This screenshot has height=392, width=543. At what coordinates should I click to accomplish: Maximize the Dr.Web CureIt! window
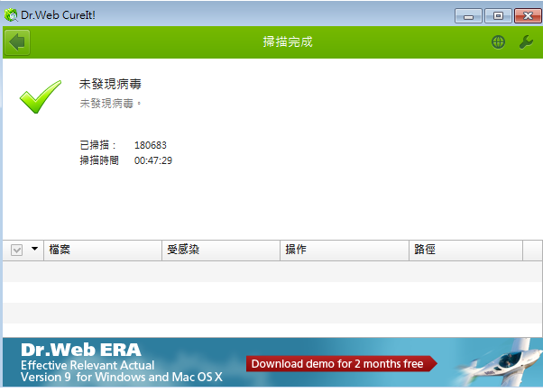pyautogui.click(x=498, y=16)
